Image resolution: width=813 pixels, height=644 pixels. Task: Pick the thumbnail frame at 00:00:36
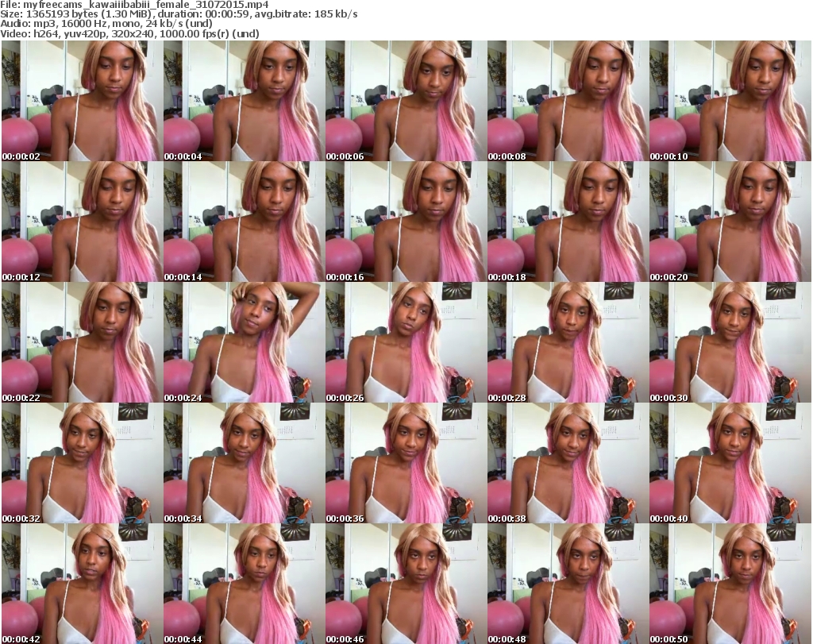(x=406, y=464)
